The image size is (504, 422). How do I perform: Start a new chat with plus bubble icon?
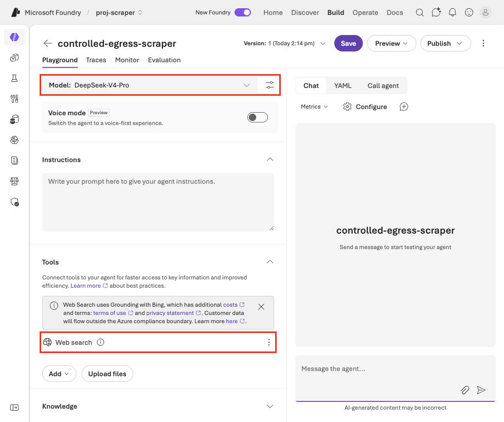404,107
